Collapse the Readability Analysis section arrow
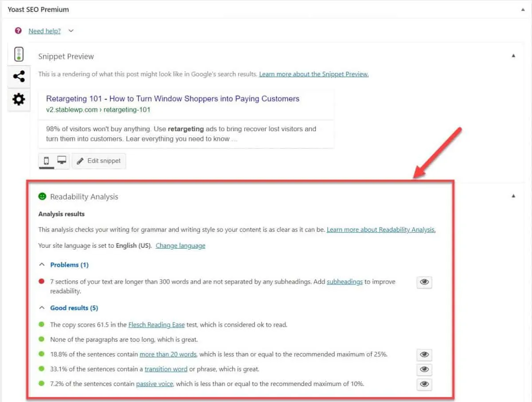The height and width of the screenshot is (402, 532). (x=513, y=196)
